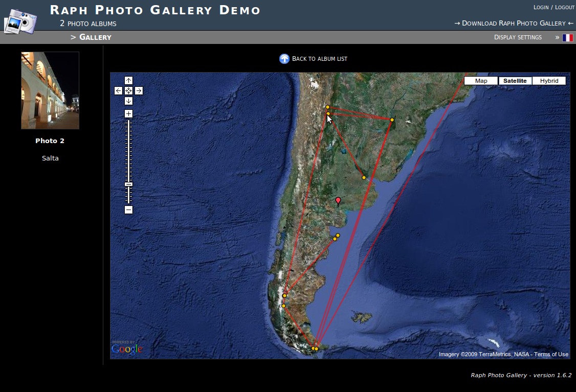This screenshot has height=392, width=576.
Task: Open Display settings
Action: (x=518, y=37)
